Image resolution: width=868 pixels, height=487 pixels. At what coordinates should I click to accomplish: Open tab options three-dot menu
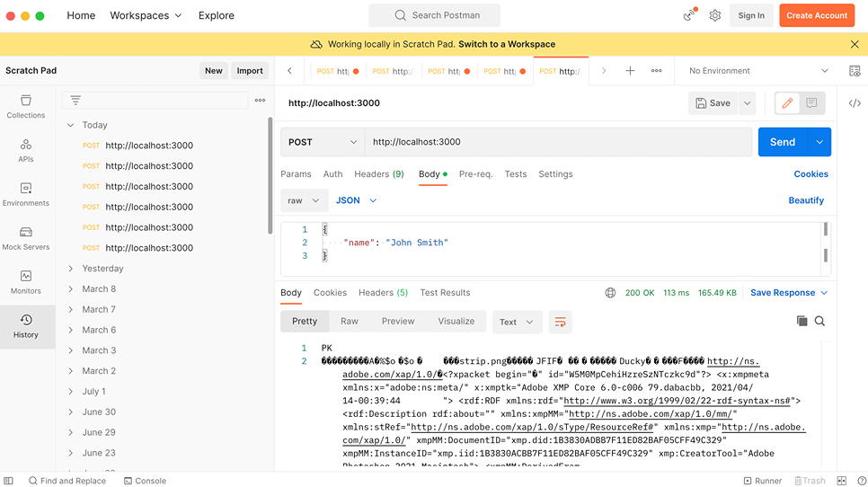(657, 71)
